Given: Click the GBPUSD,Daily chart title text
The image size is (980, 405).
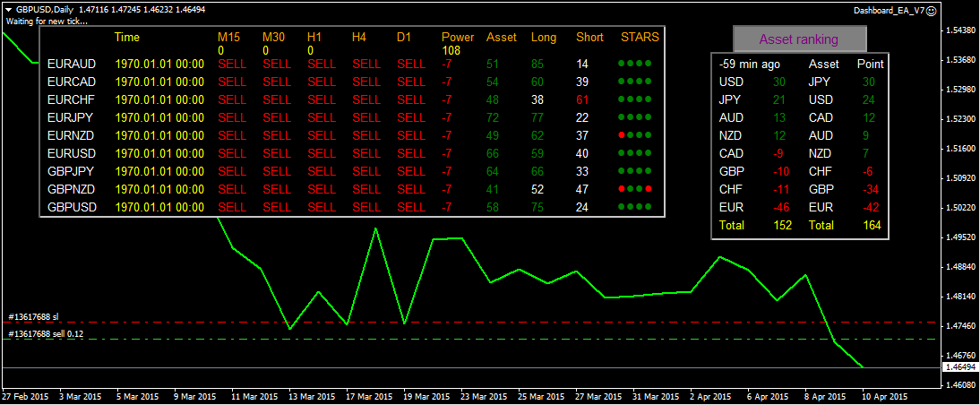Looking at the screenshot, I should (x=45, y=10).
